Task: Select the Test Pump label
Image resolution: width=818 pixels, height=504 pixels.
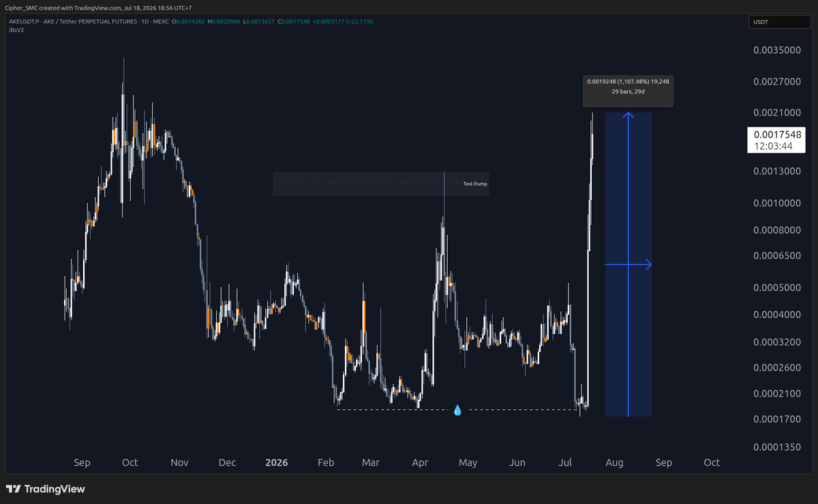Action: (475, 184)
